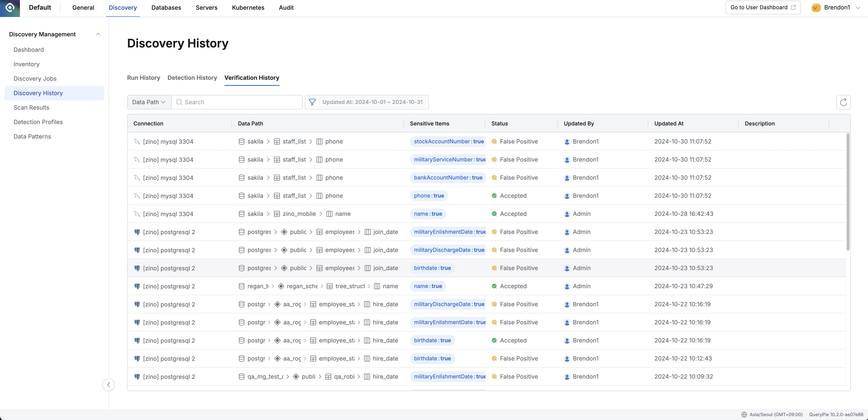The width and height of the screenshot is (868, 420).
Task: Open the Discovery top menu
Action: (123, 8)
